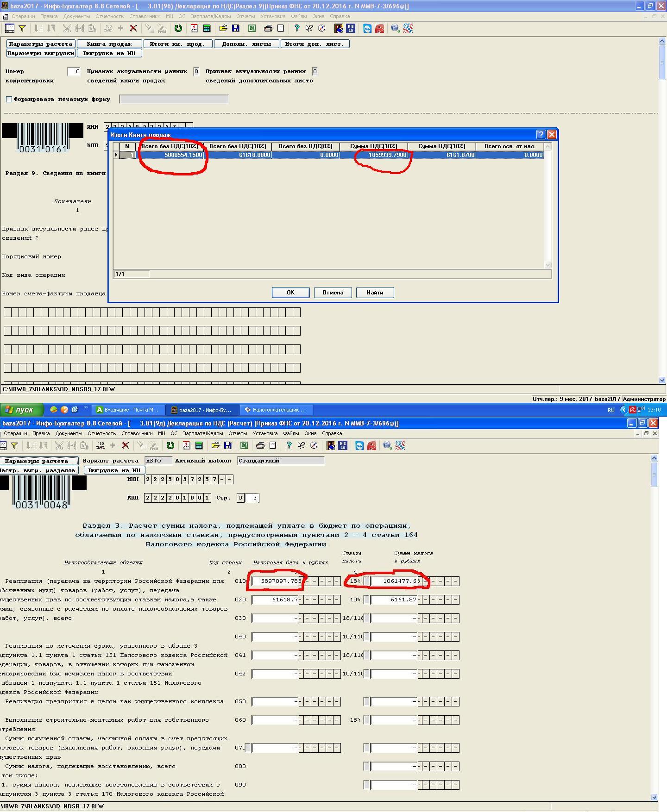Click the floppy disk save icon in the lower window toolbar
This screenshot has height=812, width=667.
click(227, 445)
